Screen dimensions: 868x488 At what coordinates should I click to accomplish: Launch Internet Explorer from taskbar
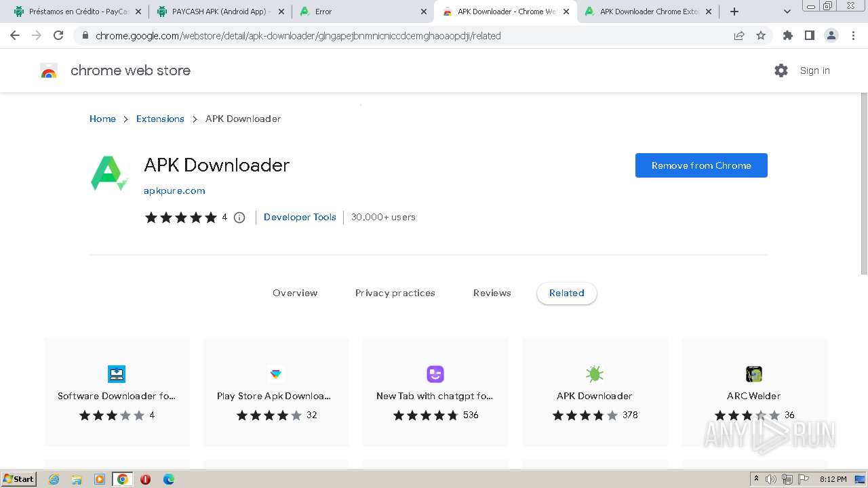pyautogui.click(x=54, y=479)
